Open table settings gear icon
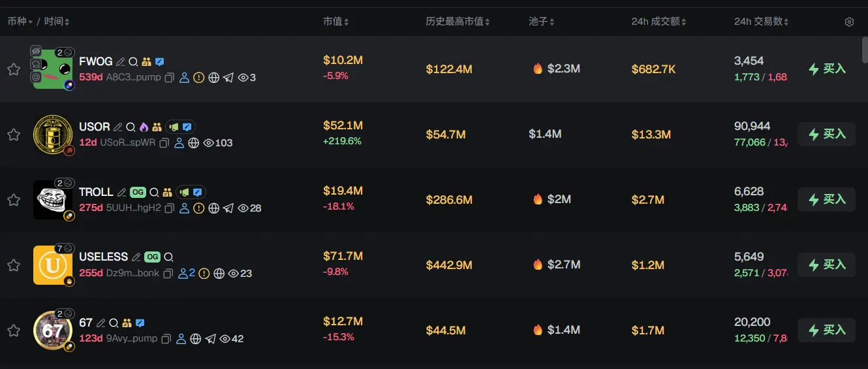This screenshot has width=868, height=369. [x=849, y=22]
